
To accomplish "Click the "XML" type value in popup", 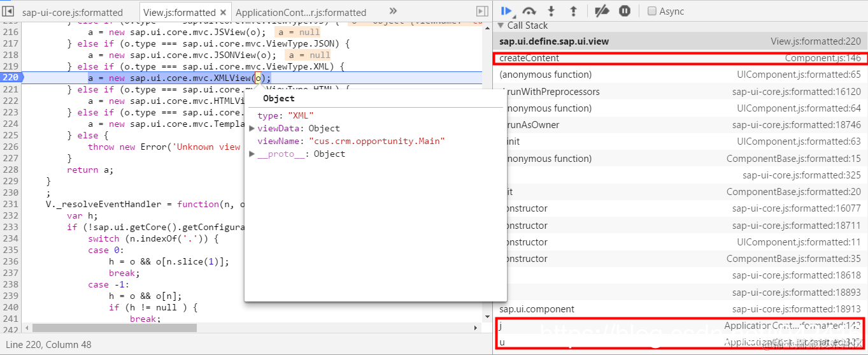I will click(300, 115).
